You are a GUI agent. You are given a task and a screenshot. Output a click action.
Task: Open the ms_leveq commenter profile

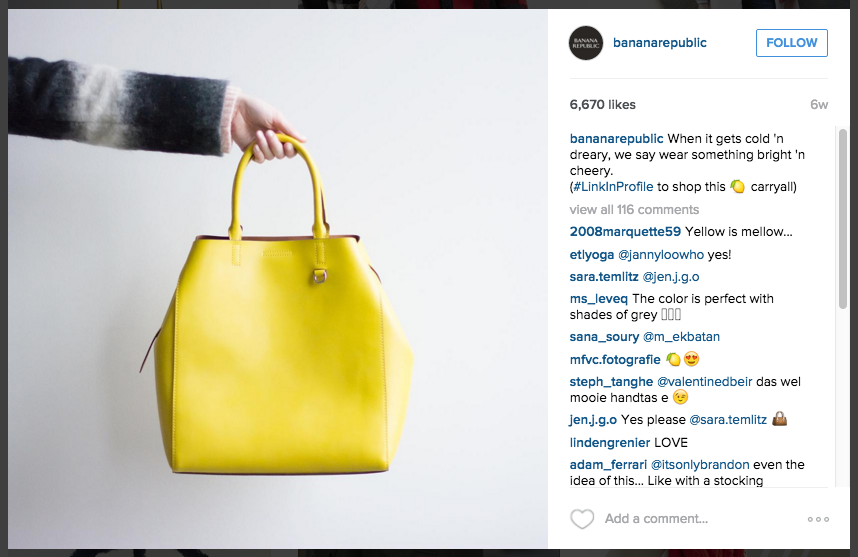599,299
